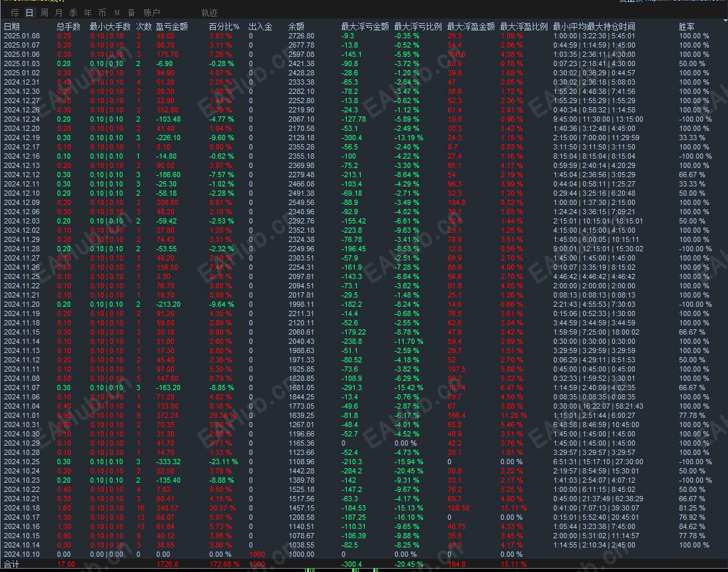The height and width of the screenshot is (572, 728).
Task: Sort by 总手数 column header
Action: (69, 26)
